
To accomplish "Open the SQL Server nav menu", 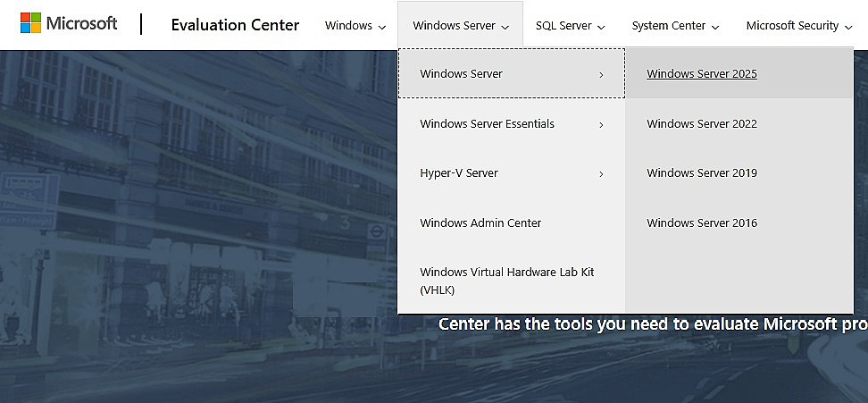I will click(x=570, y=25).
